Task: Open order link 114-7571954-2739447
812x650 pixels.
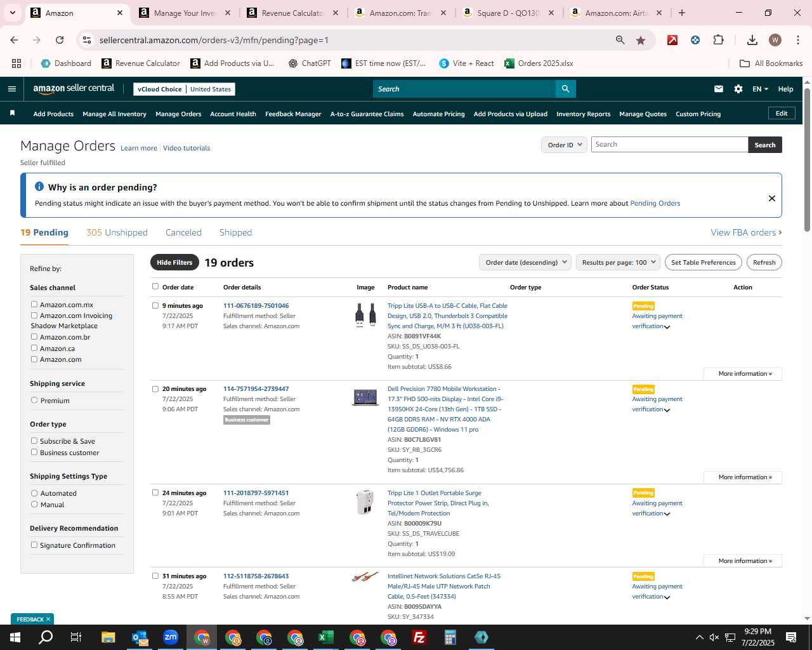Action: click(x=256, y=388)
